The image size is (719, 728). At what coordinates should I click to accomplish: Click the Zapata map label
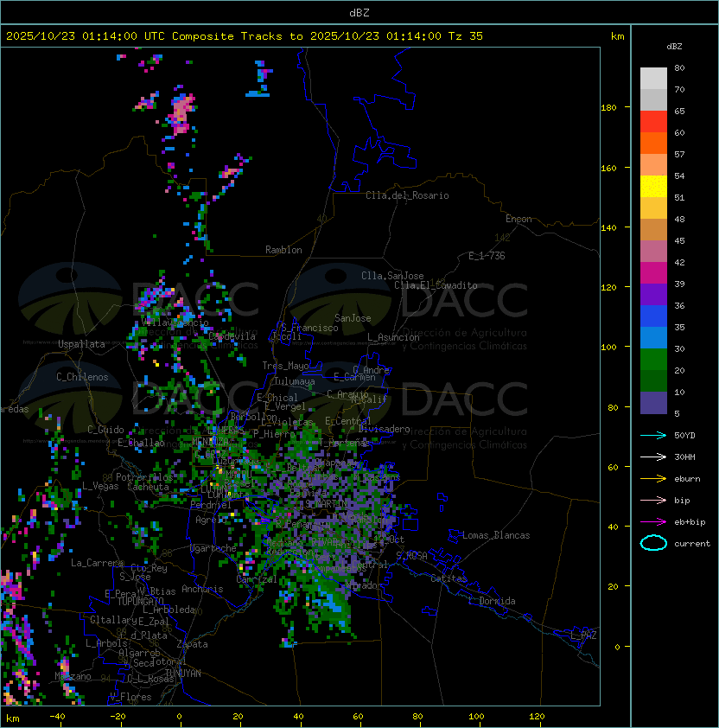(x=192, y=644)
